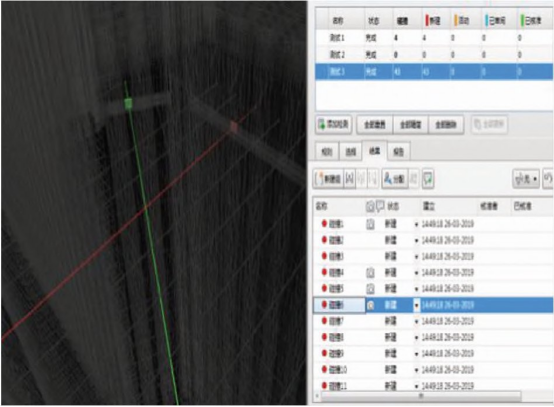Click red status dot of 碰撞10
The image size is (554, 407).
(324, 369)
